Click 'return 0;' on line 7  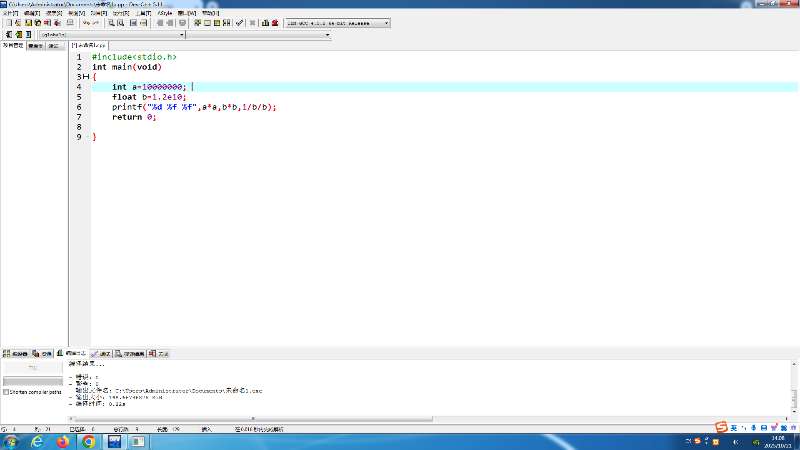pyautogui.click(x=134, y=117)
